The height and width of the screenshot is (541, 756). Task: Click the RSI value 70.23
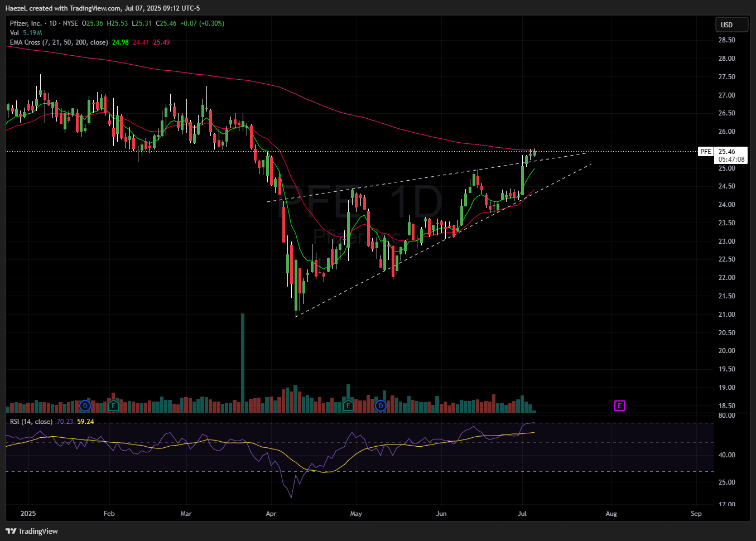65,422
